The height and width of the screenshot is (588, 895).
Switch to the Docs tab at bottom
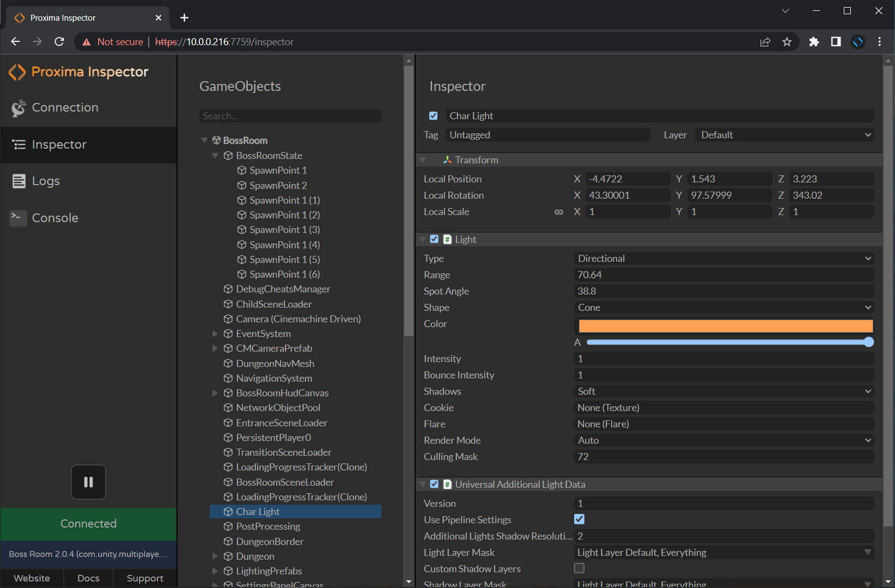88,578
